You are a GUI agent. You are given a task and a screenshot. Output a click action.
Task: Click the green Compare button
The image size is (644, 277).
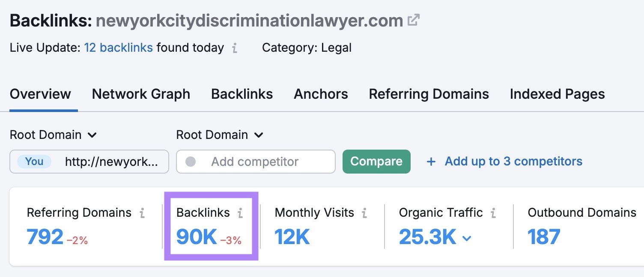[x=376, y=162]
